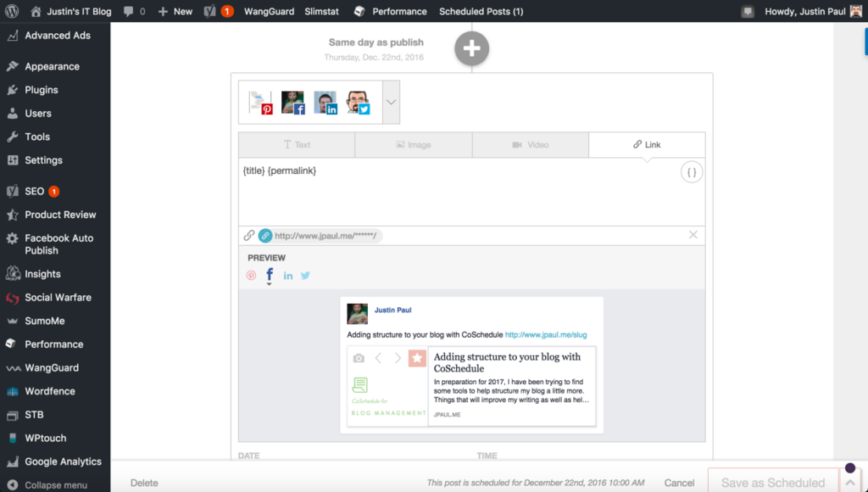The width and height of the screenshot is (868, 492).
Task: Open the notifications icon beside Howdy
Action: tap(748, 12)
